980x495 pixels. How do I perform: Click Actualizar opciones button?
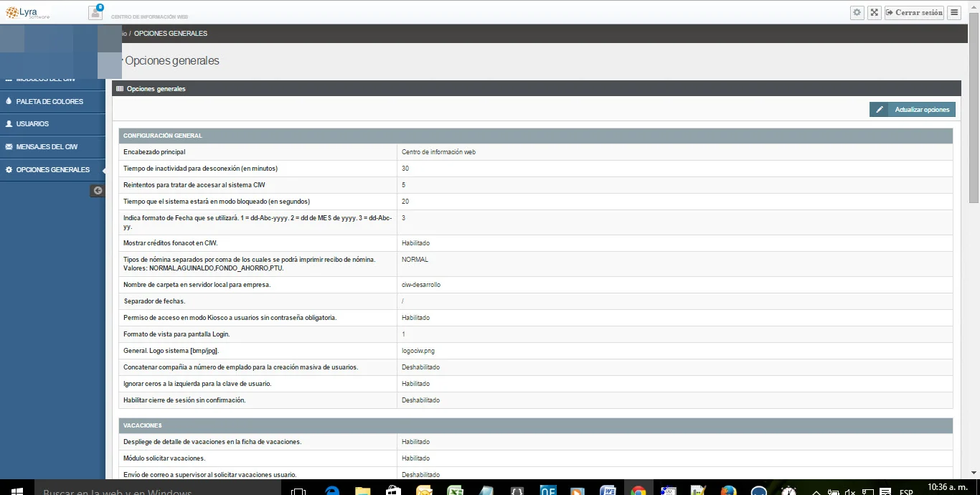[913, 110]
